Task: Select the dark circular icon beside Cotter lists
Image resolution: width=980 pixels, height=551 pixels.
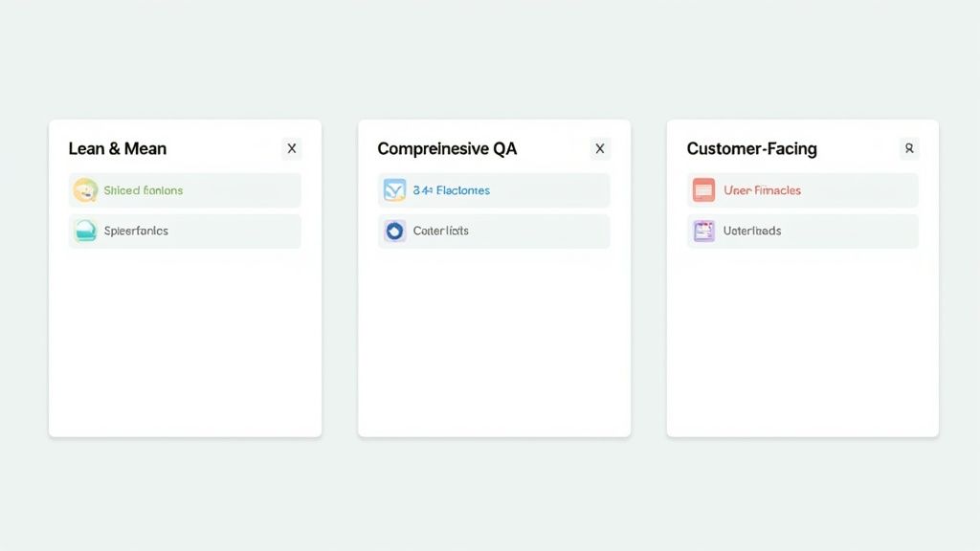Action: click(x=393, y=231)
